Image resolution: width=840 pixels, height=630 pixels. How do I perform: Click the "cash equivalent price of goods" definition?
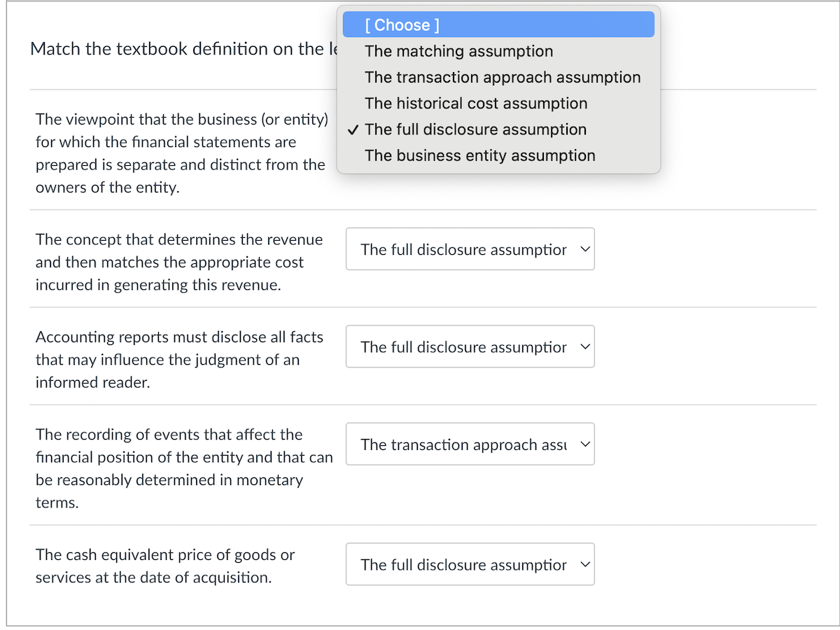click(x=164, y=566)
